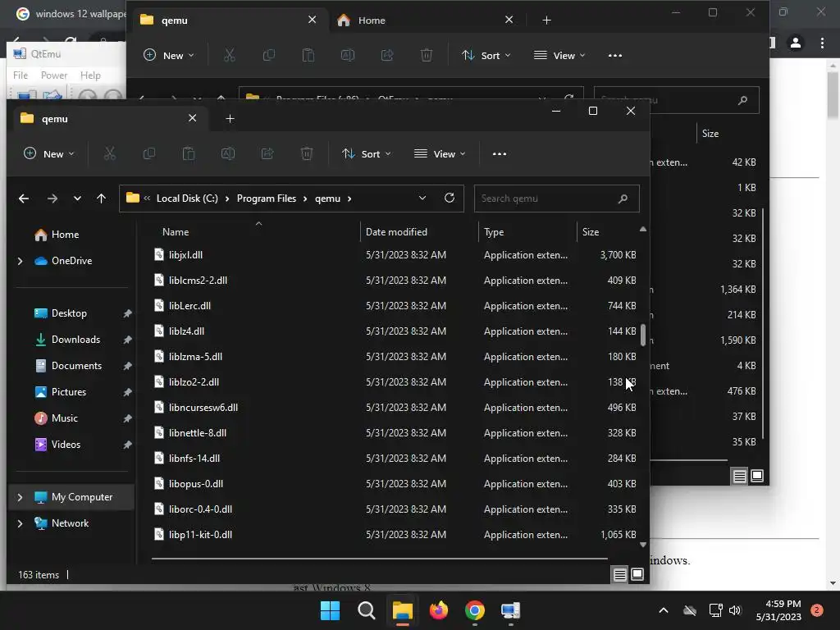The width and height of the screenshot is (840, 630).
Task: Sort by Type column header
Action: 493,232
